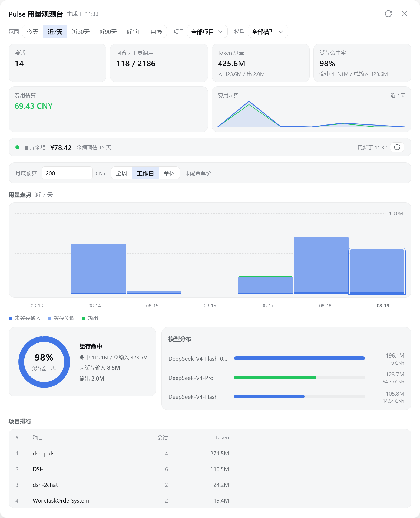The width and height of the screenshot is (420, 518).
Task: Open the 全部模型 model dropdown
Action: coord(268,32)
